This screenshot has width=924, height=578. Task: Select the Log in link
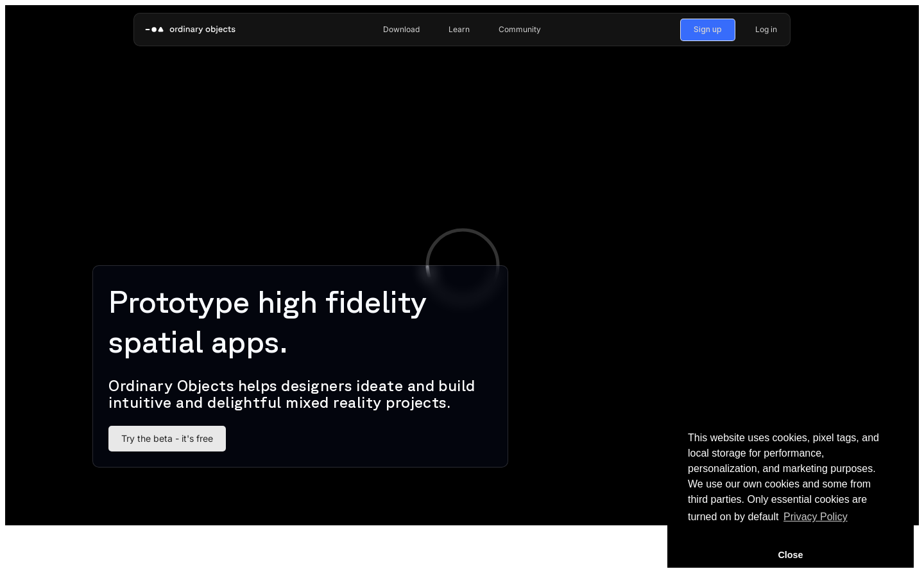click(766, 30)
